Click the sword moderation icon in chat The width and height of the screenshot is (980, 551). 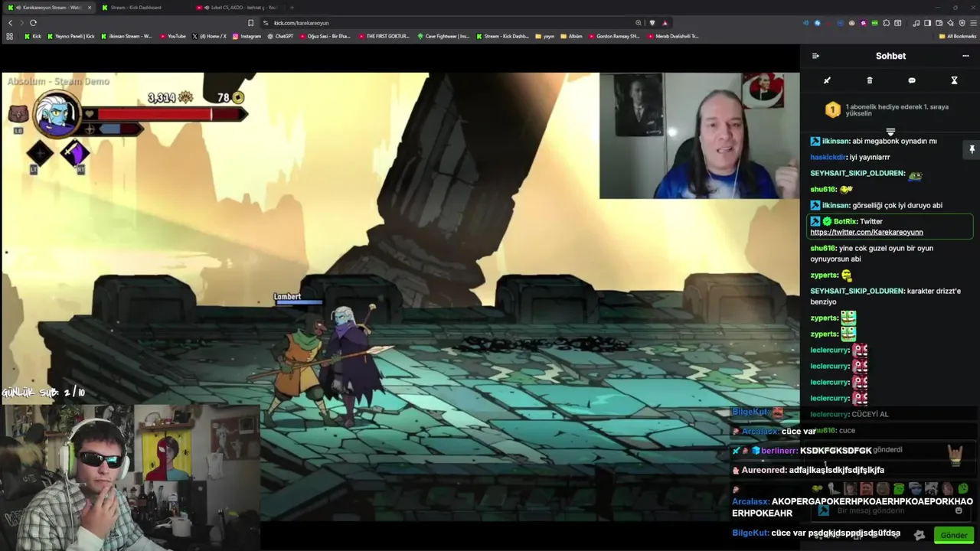point(827,80)
